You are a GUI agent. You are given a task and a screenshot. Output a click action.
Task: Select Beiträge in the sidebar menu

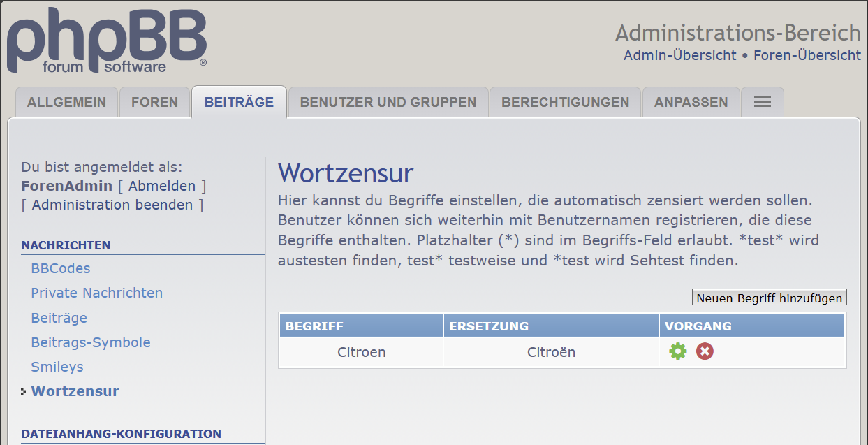(x=59, y=318)
